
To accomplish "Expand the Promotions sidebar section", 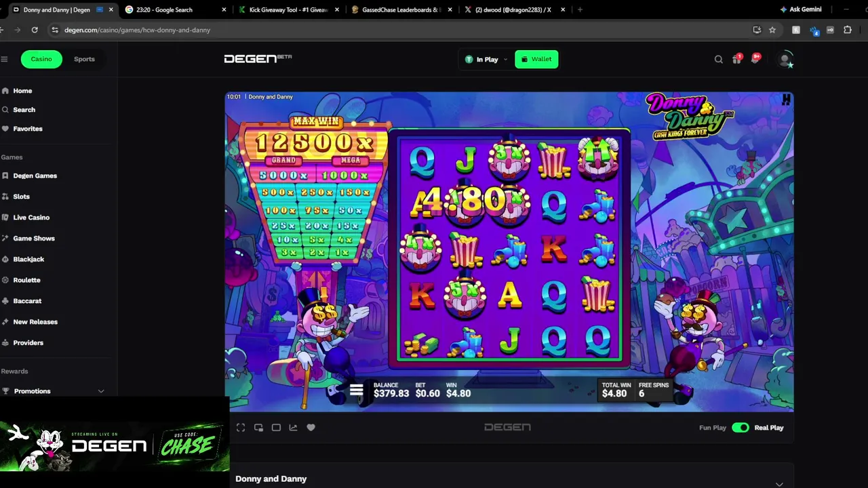I will pos(101,391).
